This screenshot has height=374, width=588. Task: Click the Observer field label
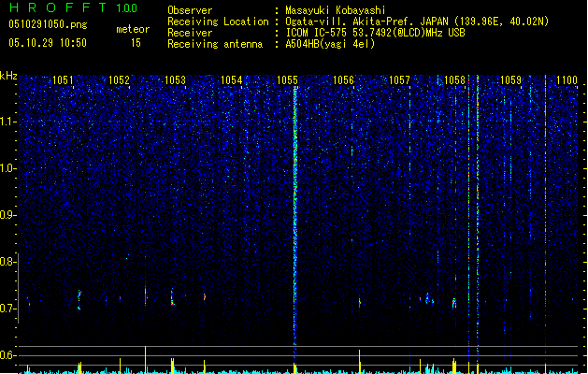click(190, 10)
